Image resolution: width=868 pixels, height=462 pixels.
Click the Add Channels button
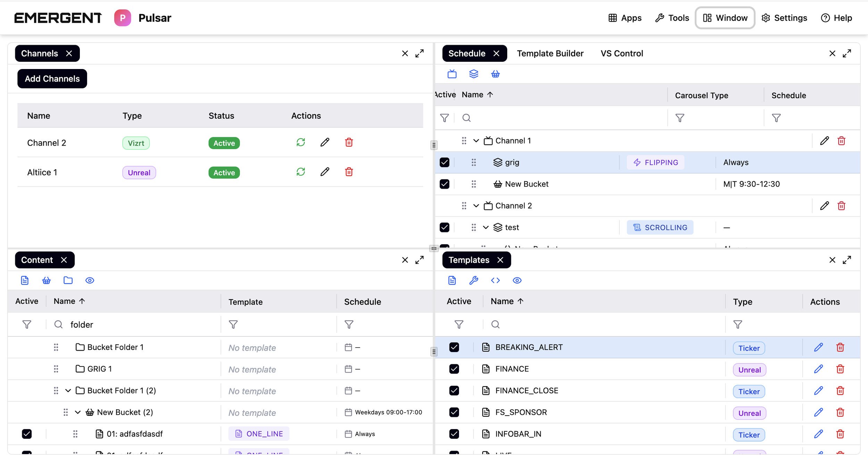point(52,79)
